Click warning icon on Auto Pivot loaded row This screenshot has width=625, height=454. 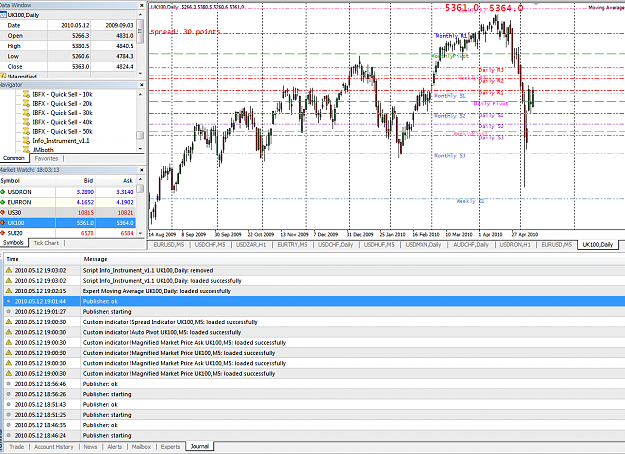[9, 332]
